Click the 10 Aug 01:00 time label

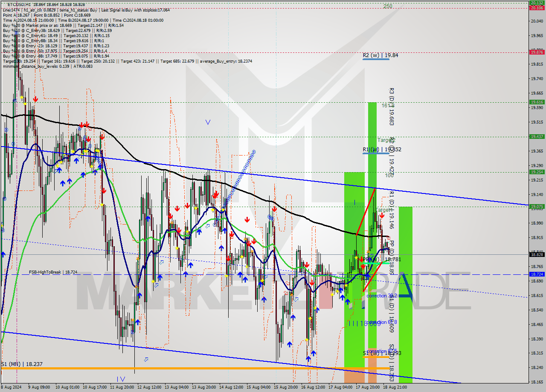pyautogui.click(x=67, y=388)
